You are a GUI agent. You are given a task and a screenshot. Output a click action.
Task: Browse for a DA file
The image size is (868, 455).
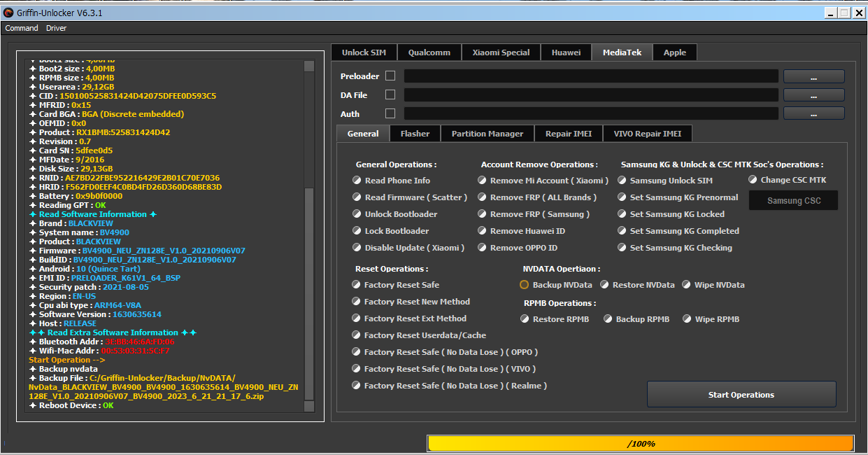[813, 95]
